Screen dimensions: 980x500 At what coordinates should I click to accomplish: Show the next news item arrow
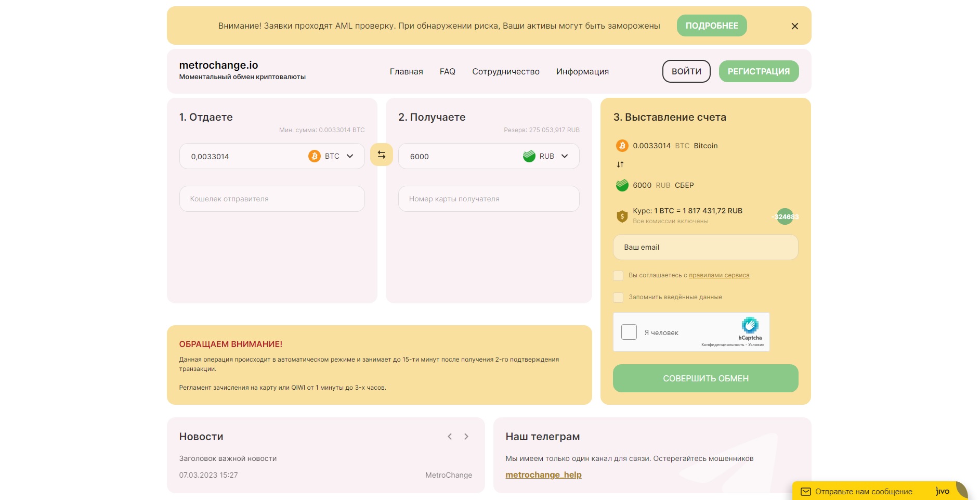[x=466, y=437]
